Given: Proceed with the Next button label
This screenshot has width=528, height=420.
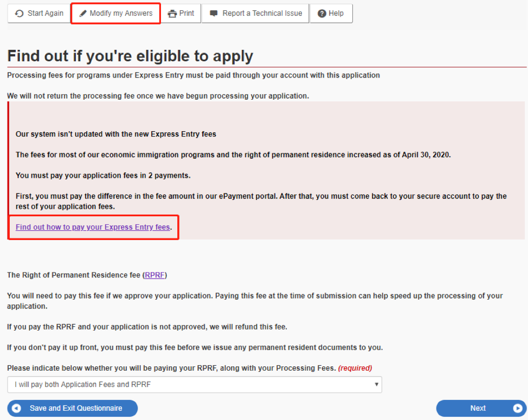Looking at the screenshot, I should [478, 408].
